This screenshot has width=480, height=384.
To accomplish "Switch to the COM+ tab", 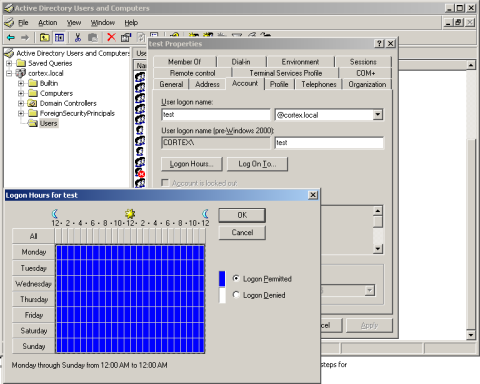I will [x=366, y=73].
